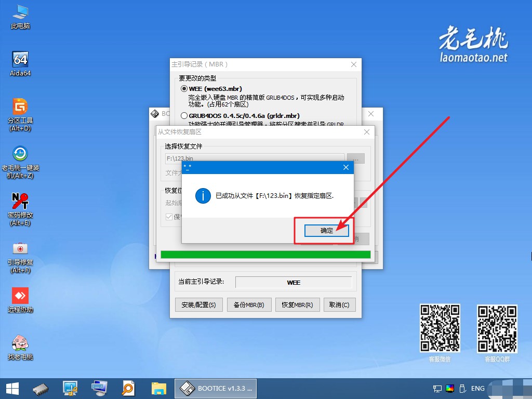
Task: Open 分区工具 (Alt+D) desktop icon
Action: (20, 115)
